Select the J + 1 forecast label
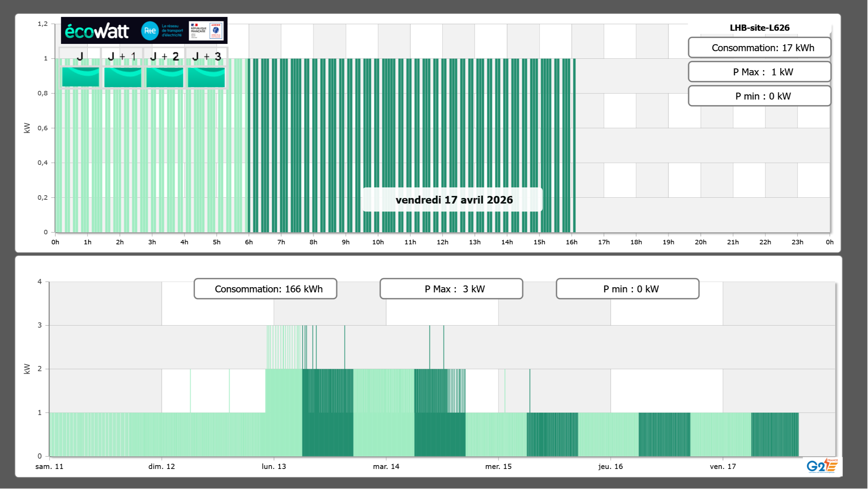Image resolution: width=868 pixels, height=489 pixels. tap(122, 56)
